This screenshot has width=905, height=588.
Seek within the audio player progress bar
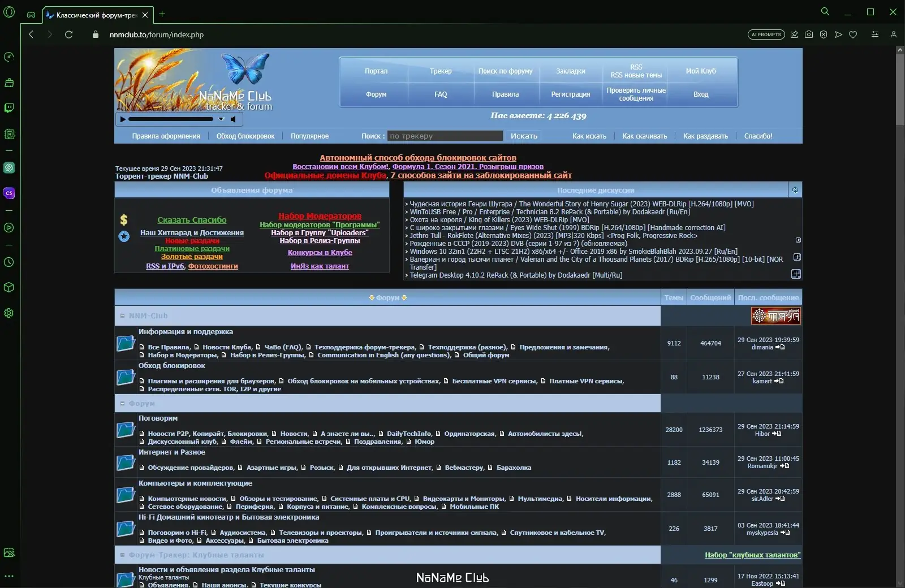coord(171,119)
